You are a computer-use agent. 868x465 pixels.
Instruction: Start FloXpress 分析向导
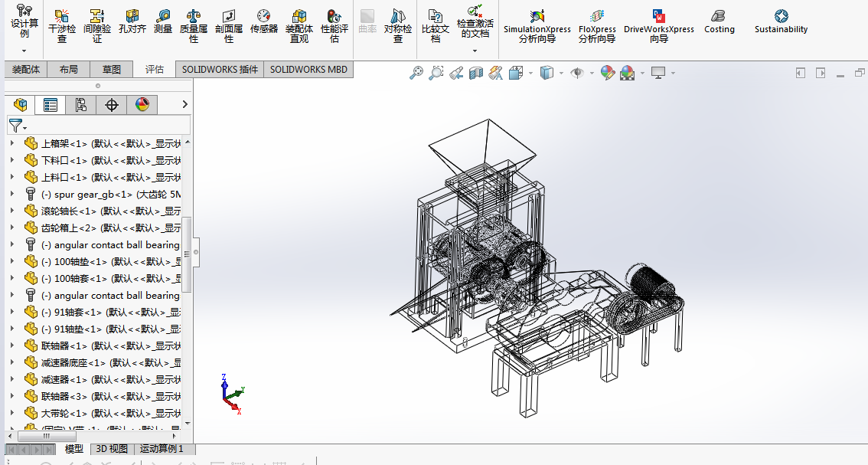point(597,26)
